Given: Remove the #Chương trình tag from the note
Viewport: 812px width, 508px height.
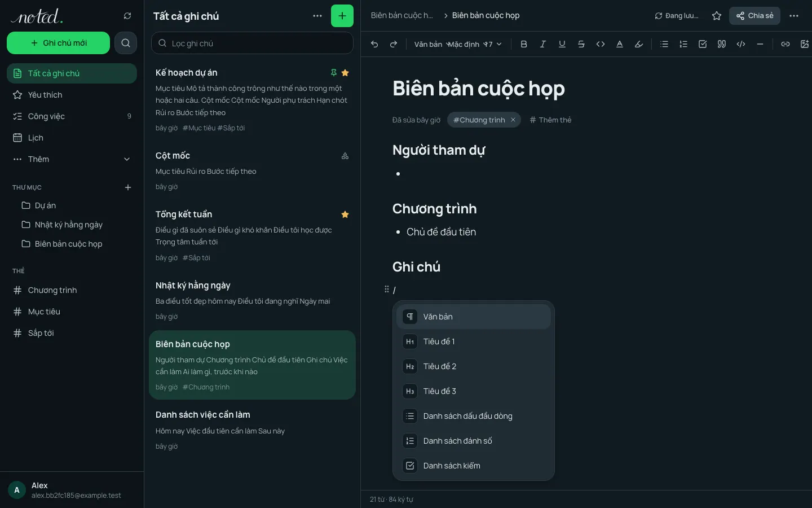Looking at the screenshot, I should 513,120.
